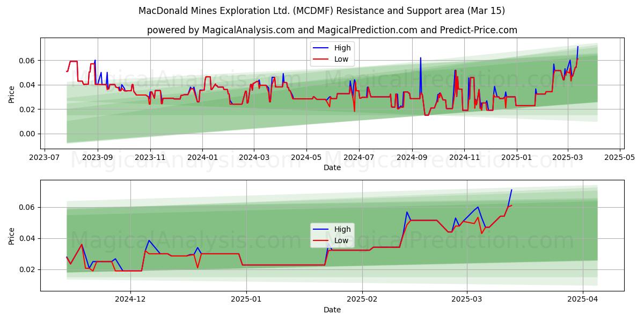Click the '2024-07' x-axis label on top chart
The width and height of the screenshot is (644, 322).
(x=358, y=158)
